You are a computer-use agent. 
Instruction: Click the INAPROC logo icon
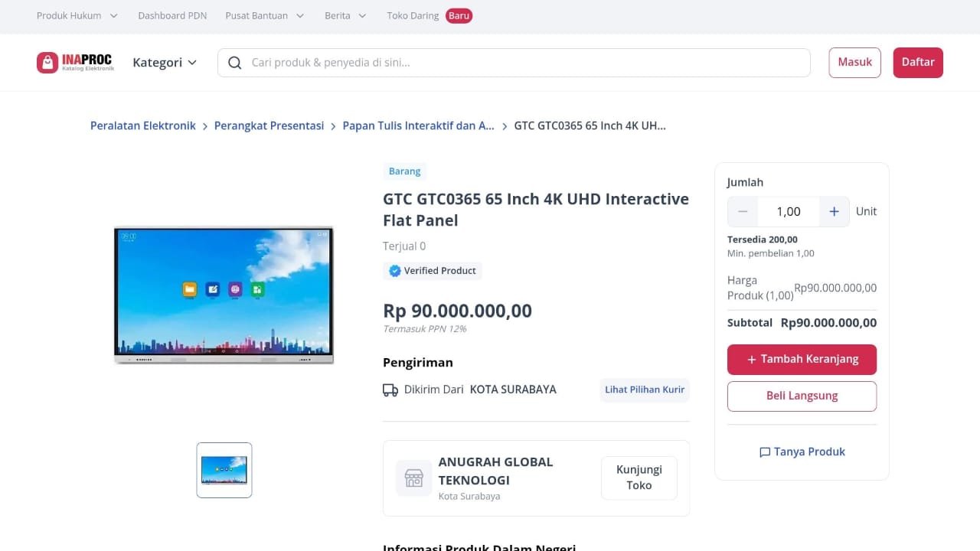click(47, 63)
